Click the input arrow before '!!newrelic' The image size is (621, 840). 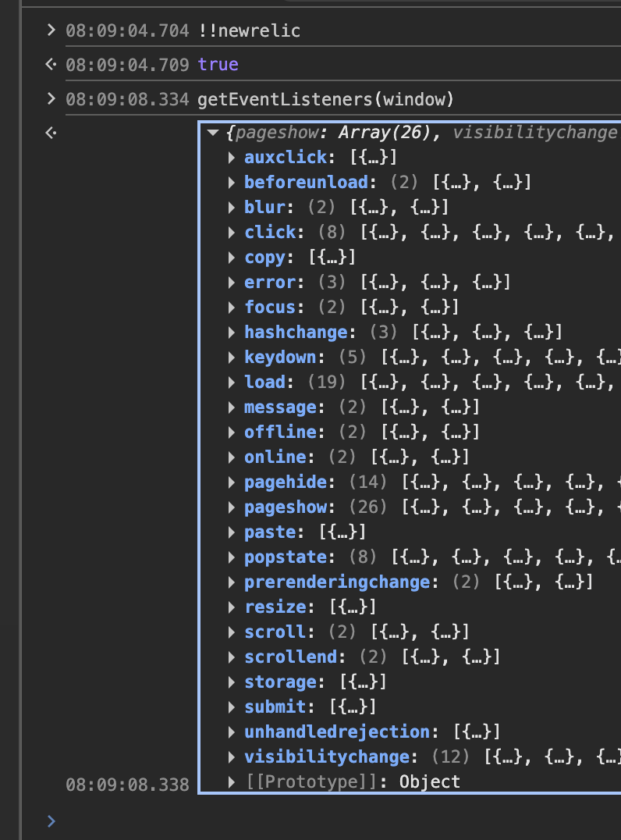51,30
